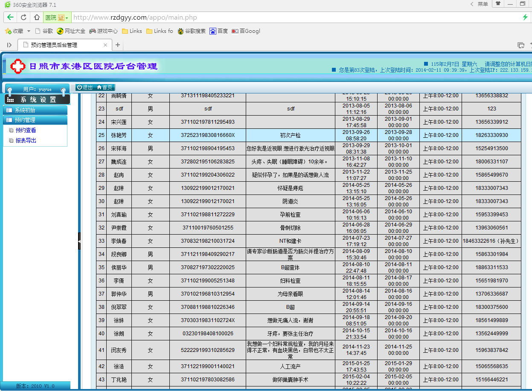Click the browser back arrow button
This screenshot has height=392, width=532.
(x=10, y=17)
